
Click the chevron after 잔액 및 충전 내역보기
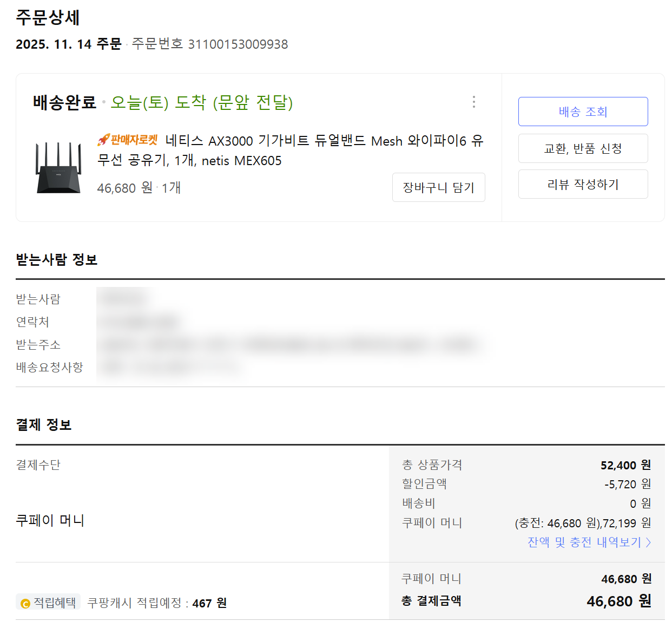coord(648,542)
